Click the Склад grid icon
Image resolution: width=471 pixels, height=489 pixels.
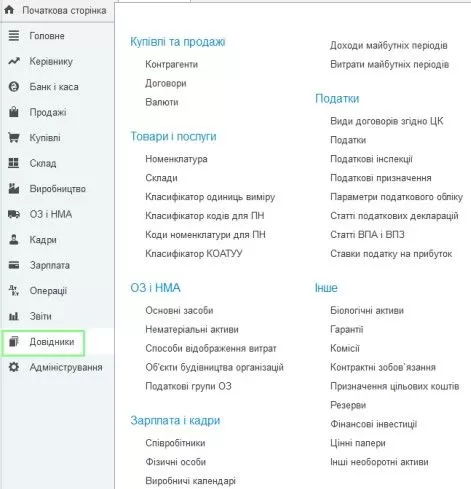click(x=14, y=163)
